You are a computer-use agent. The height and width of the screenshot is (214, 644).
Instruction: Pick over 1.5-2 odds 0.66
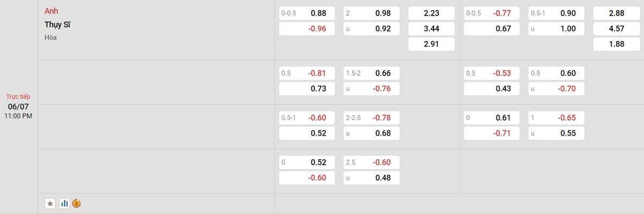click(371, 73)
